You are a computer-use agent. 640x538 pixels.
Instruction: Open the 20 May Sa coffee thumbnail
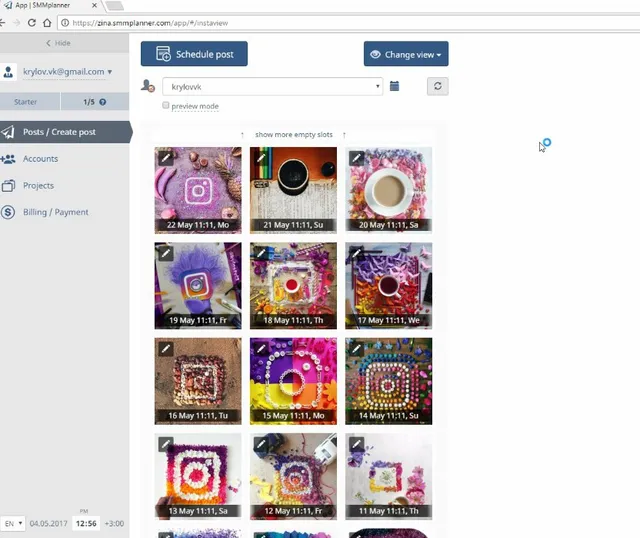click(x=389, y=190)
